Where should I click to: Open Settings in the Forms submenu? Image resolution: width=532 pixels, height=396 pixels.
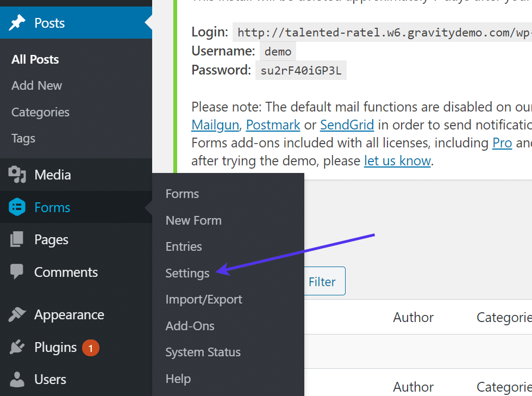187,273
